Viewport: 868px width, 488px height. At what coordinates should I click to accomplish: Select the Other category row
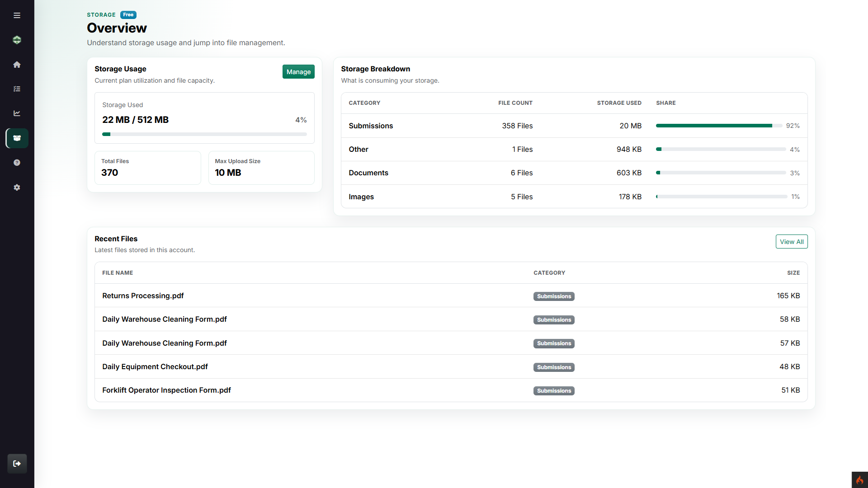[574, 149]
